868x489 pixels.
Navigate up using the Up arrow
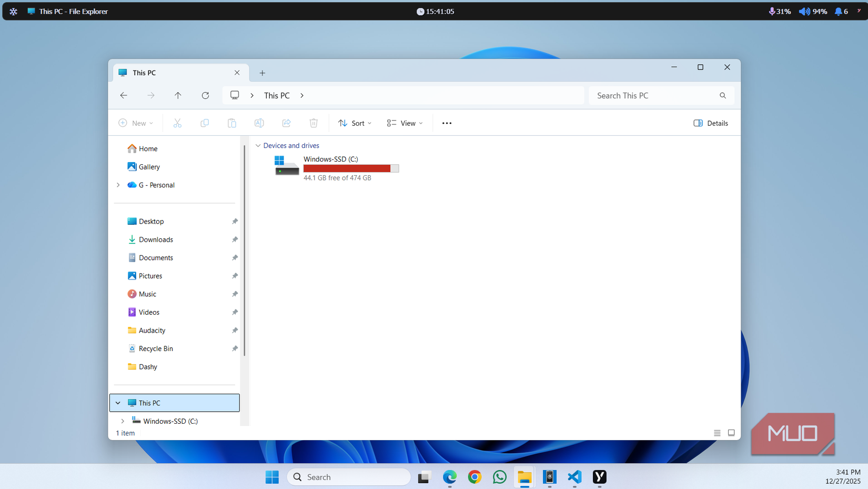[x=178, y=95]
